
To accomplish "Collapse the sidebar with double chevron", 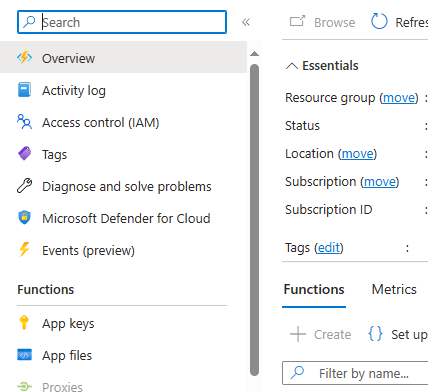I will point(246,22).
